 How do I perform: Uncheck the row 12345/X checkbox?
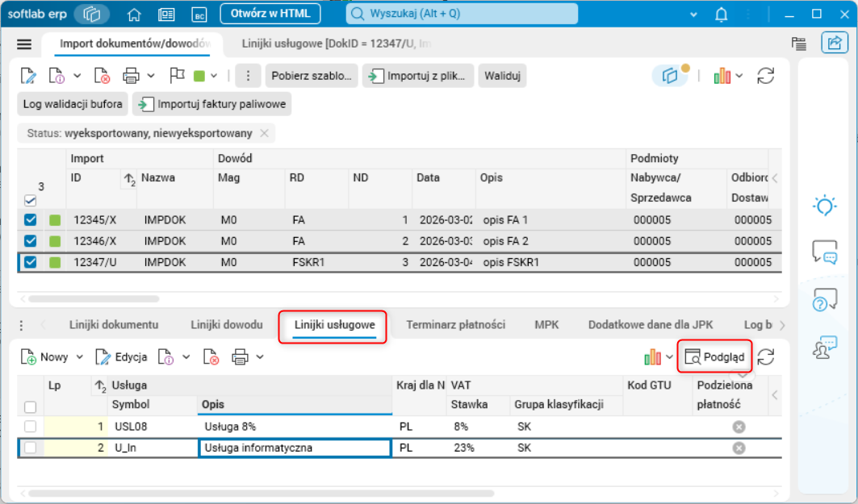pyautogui.click(x=30, y=220)
